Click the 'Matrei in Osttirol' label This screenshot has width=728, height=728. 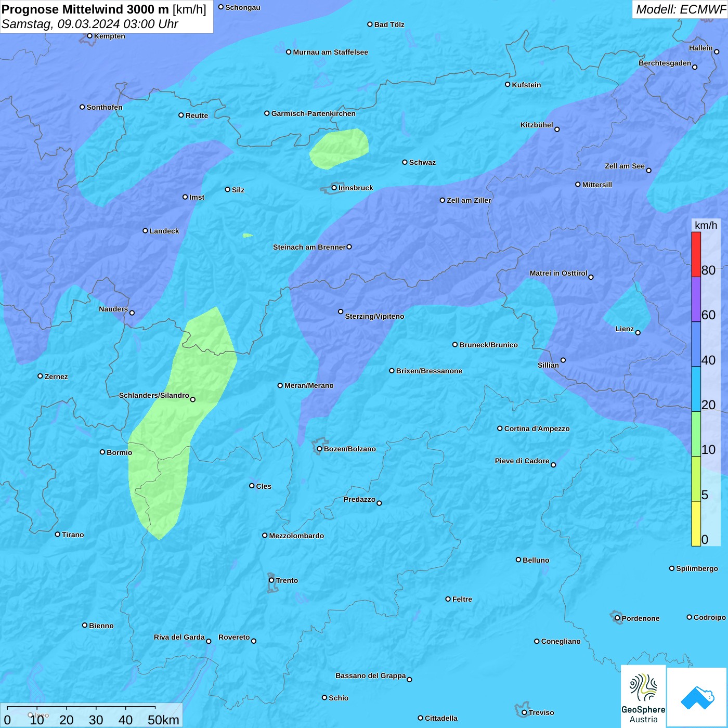pos(558,273)
